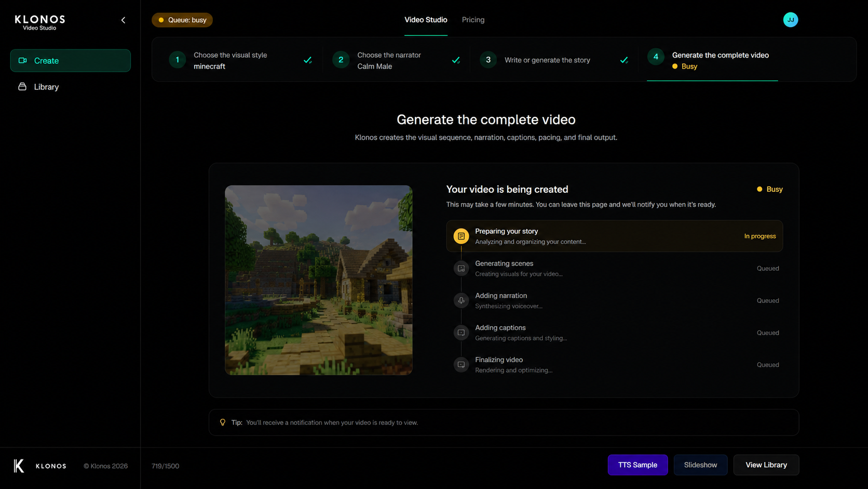Click the Adding captions step title
This screenshot has height=489, width=868.
coord(500,328)
